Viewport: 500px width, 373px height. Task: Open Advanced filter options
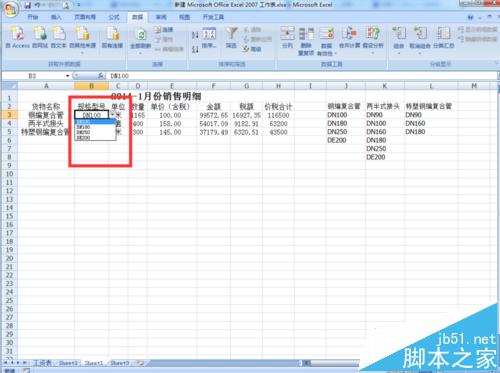click(x=252, y=49)
